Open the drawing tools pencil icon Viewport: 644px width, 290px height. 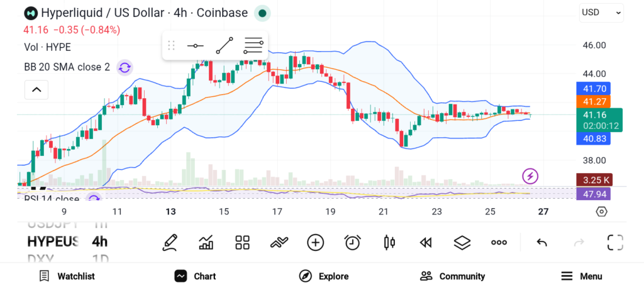[x=170, y=243]
